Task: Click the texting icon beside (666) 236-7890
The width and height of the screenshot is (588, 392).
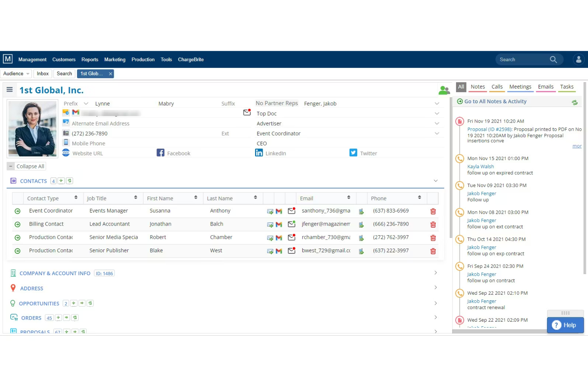Action: point(361,224)
